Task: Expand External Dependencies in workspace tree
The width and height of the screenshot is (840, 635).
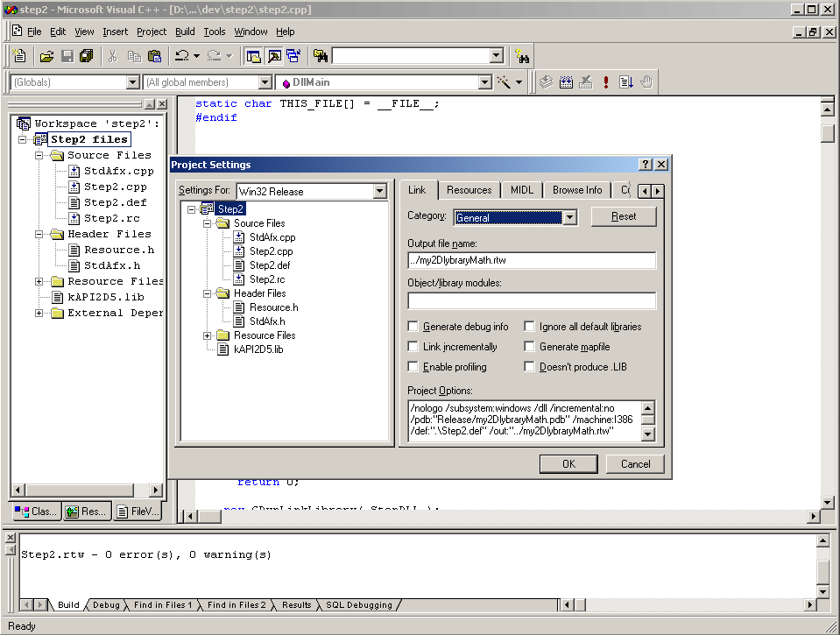Action: [x=39, y=313]
